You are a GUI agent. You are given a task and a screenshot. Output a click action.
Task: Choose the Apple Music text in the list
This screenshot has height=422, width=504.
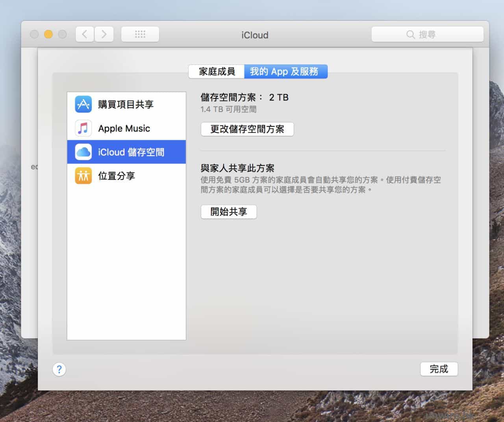click(124, 128)
